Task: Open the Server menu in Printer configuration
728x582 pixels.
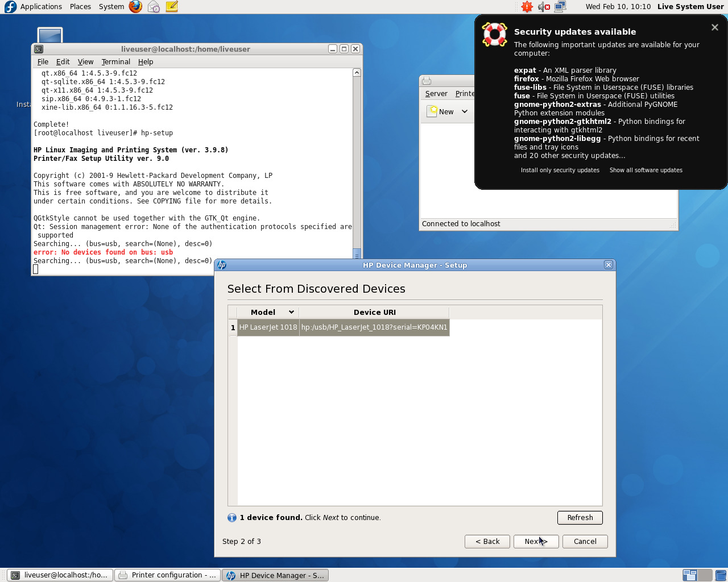Action: [x=436, y=94]
